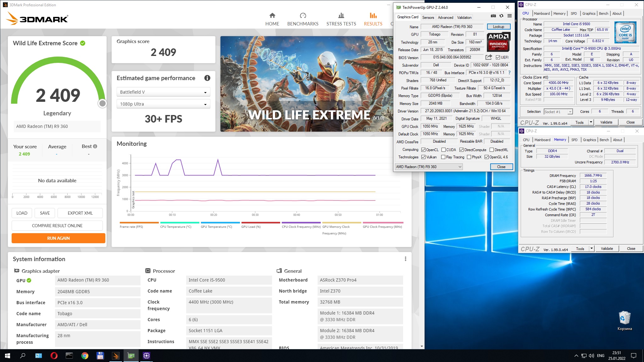
Task: Open the SPD tab in lower CPU-Z window
Action: click(574, 140)
